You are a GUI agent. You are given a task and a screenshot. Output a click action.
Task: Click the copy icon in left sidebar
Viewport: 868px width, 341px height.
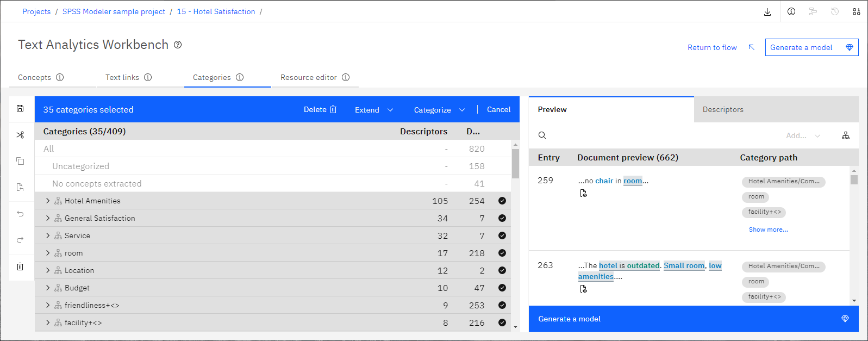pos(20,161)
